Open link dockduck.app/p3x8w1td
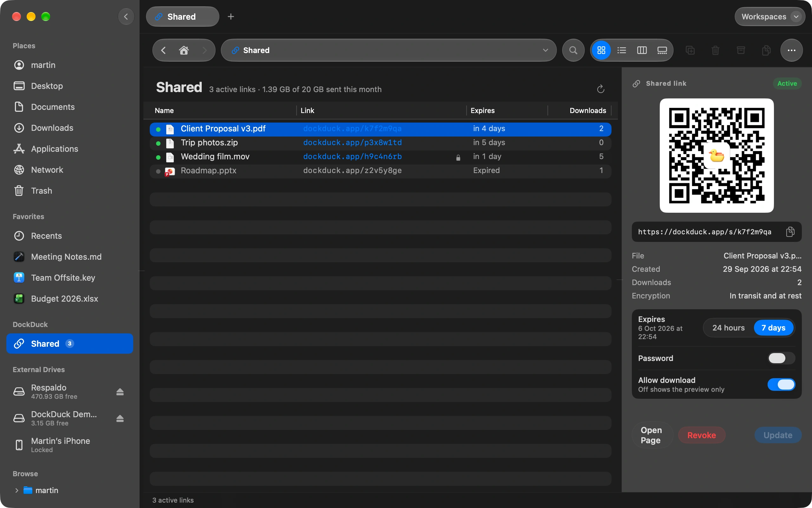 tap(352, 143)
